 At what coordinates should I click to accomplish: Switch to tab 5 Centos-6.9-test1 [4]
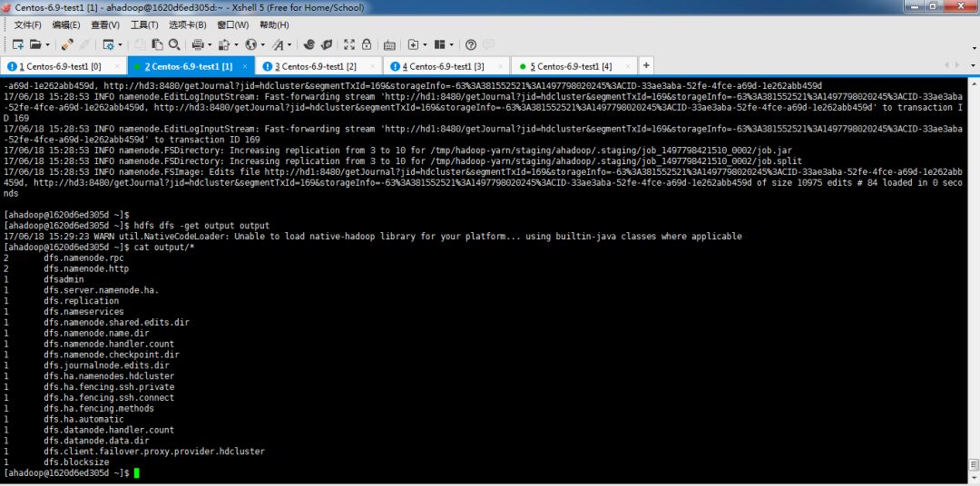574,66
